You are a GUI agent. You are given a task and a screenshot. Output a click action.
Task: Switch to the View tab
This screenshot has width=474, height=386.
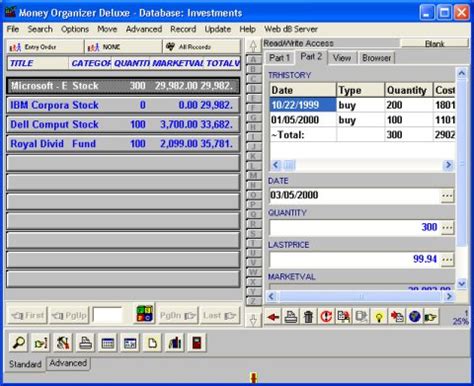(342, 58)
